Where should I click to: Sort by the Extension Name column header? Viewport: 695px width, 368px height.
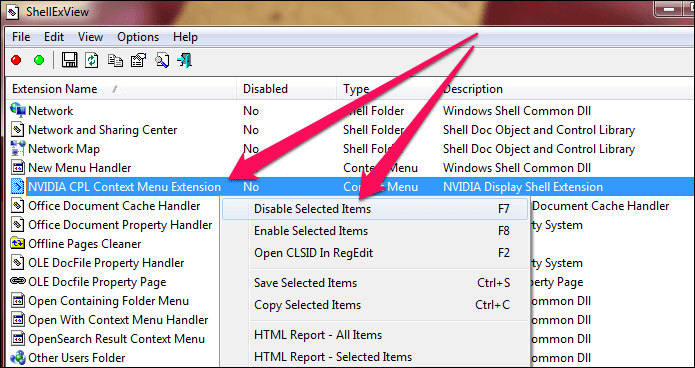(x=121, y=89)
